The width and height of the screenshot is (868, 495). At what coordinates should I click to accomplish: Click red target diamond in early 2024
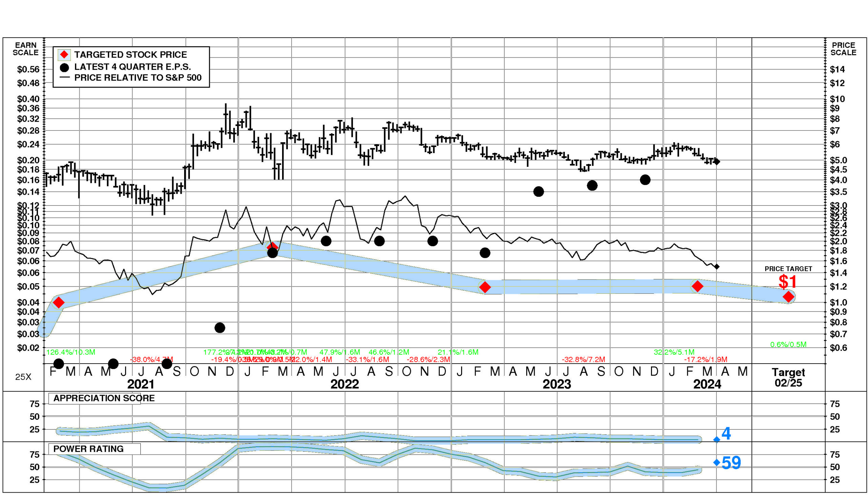click(x=697, y=286)
